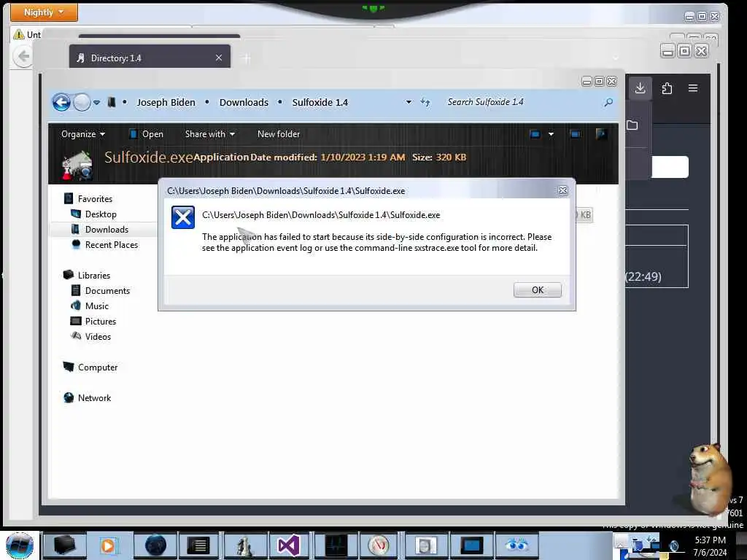747x560 pixels.
Task: Toggle the preview pane icon
Action: click(x=575, y=134)
